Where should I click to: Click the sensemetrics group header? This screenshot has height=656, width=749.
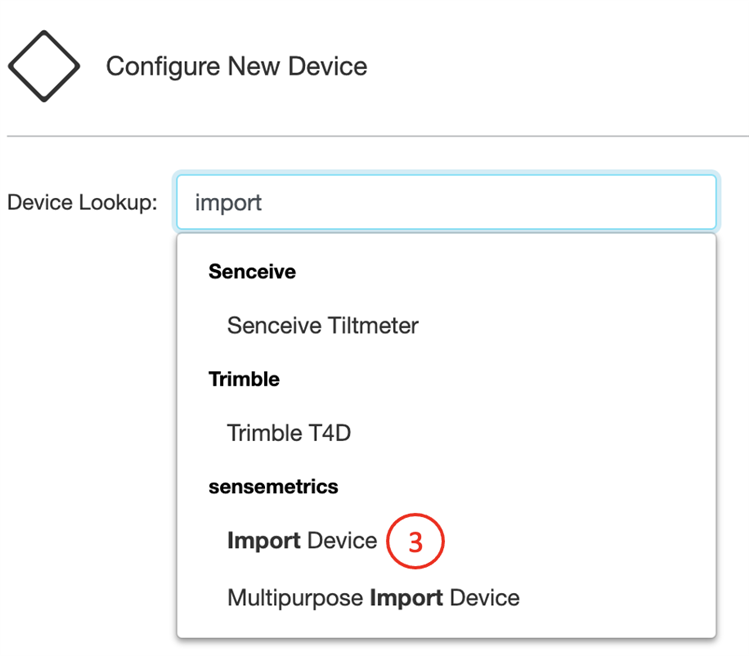273,487
